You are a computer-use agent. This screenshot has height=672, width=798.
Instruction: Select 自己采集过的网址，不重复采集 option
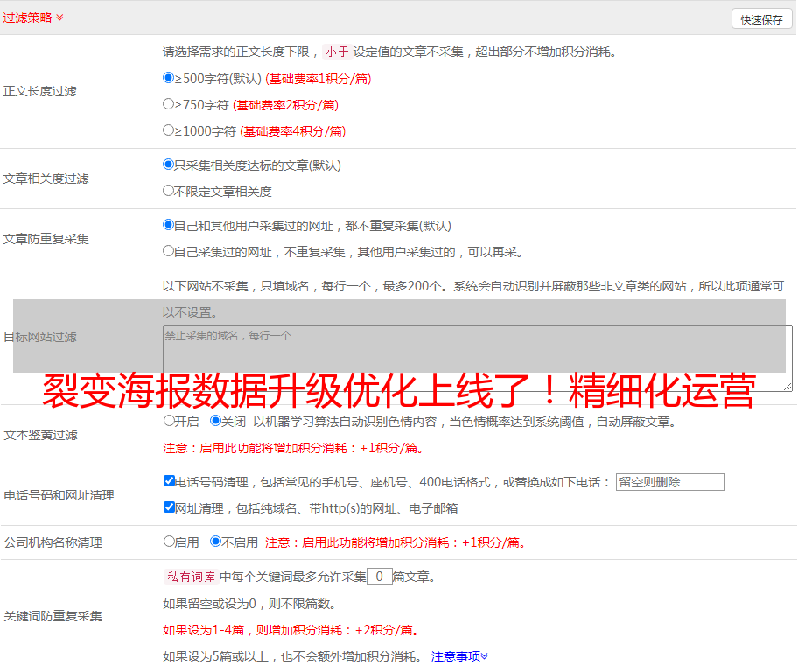pos(169,251)
